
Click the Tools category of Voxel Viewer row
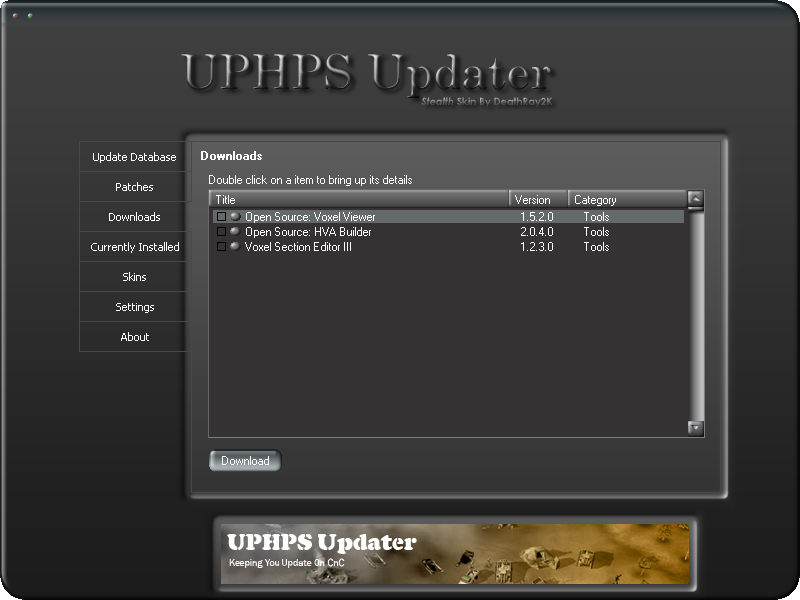coord(596,217)
